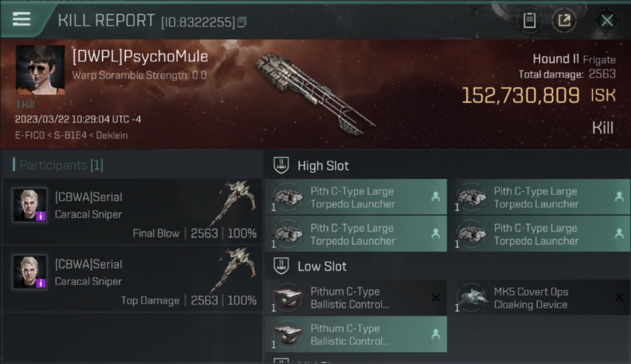The width and height of the screenshot is (631, 364).
Task: Click the clipboard icon in header
Action: click(529, 20)
